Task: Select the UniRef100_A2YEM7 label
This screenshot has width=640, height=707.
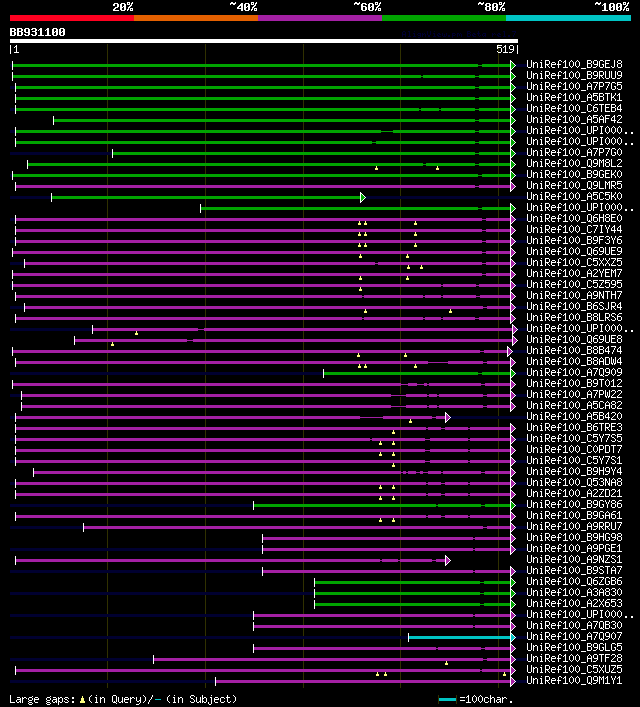Action: (574, 274)
